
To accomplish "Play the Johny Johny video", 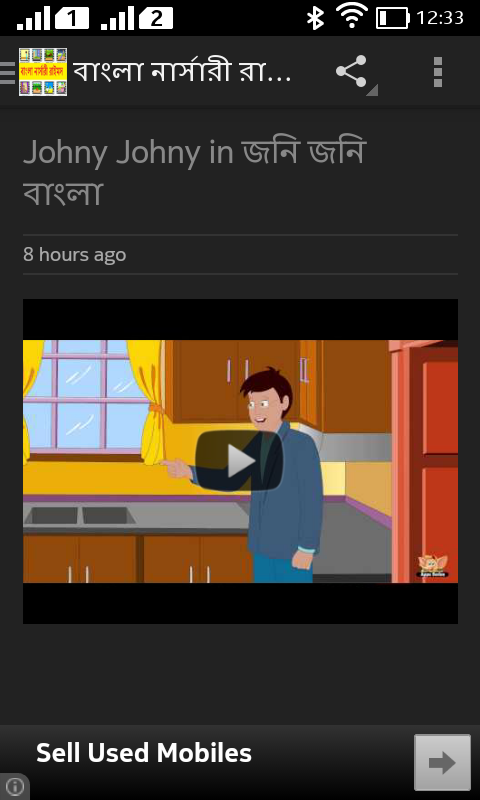I will click(x=239, y=461).
